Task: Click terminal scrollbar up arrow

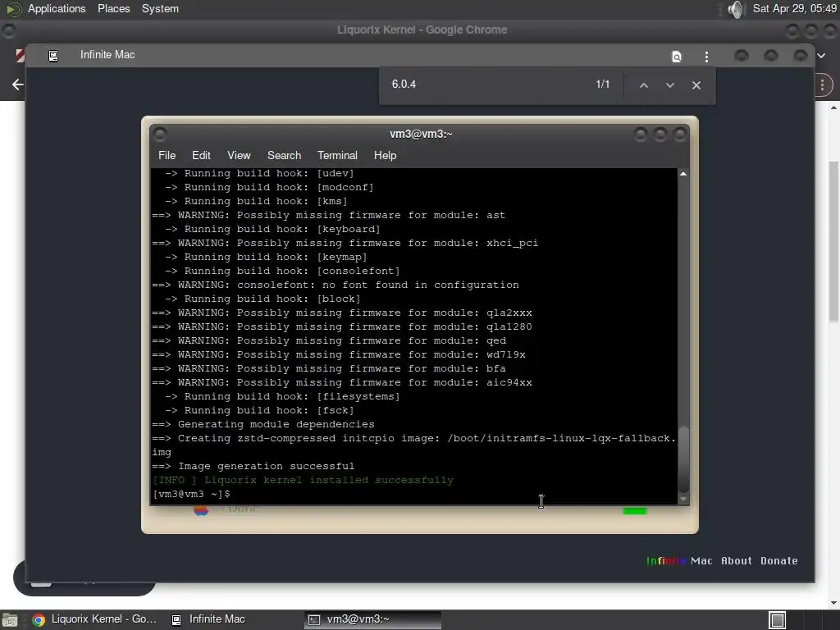Action: click(x=683, y=174)
